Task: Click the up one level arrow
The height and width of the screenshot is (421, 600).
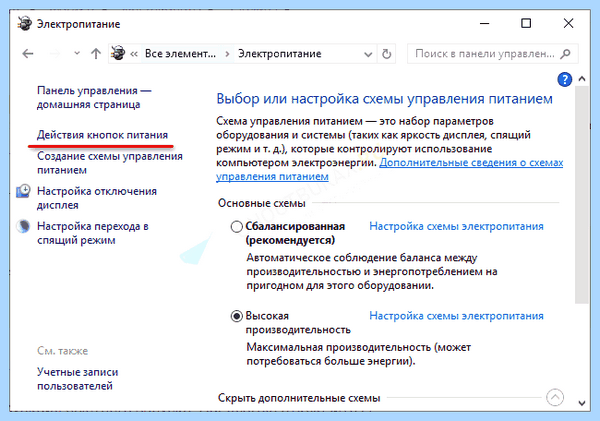Action: [x=96, y=54]
